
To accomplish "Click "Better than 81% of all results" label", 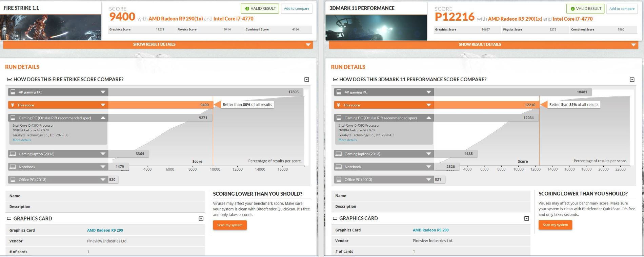I will point(574,105).
